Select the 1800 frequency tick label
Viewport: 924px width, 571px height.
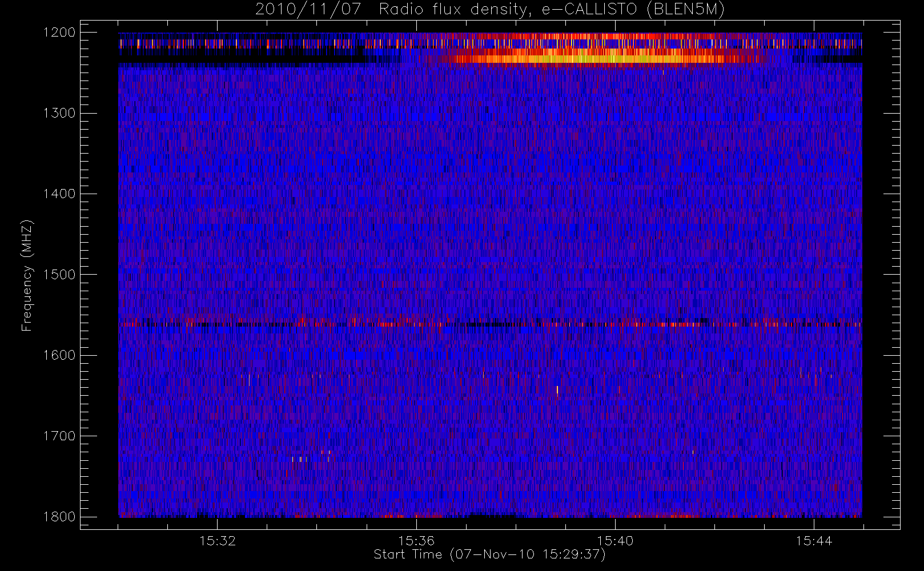pyautogui.click(x=59, y=517)
